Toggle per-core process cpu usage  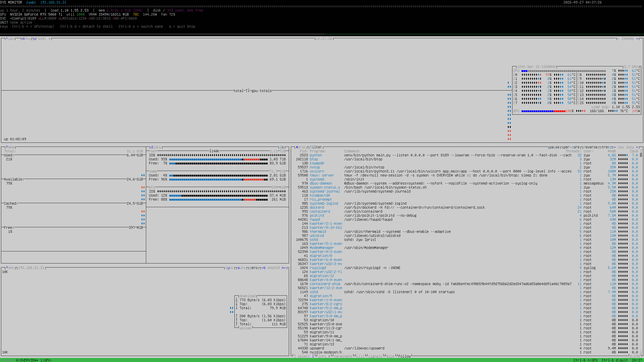pyautogui.click(x=572, y=147)
